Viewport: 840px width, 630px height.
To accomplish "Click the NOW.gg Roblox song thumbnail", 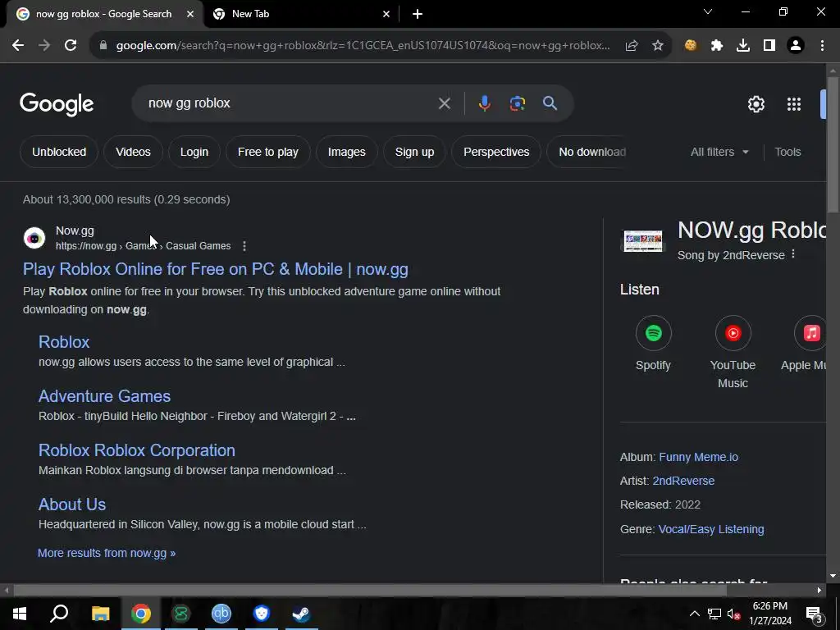I will (642, 241).
